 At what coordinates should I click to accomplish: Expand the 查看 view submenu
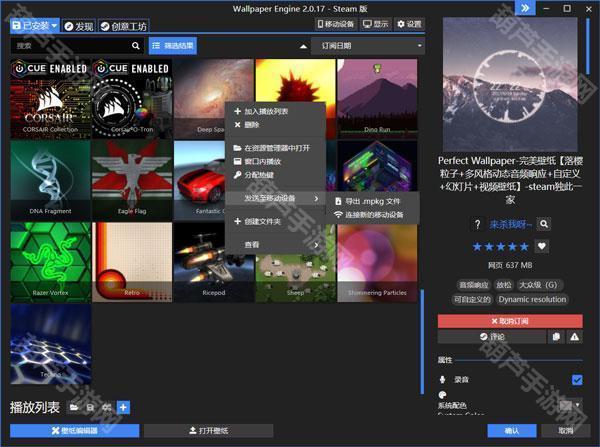(x=275, y=245)
